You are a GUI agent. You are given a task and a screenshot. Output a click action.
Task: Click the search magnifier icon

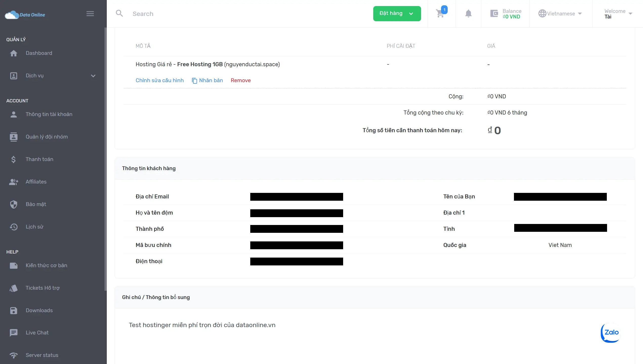tap(119, 14)
